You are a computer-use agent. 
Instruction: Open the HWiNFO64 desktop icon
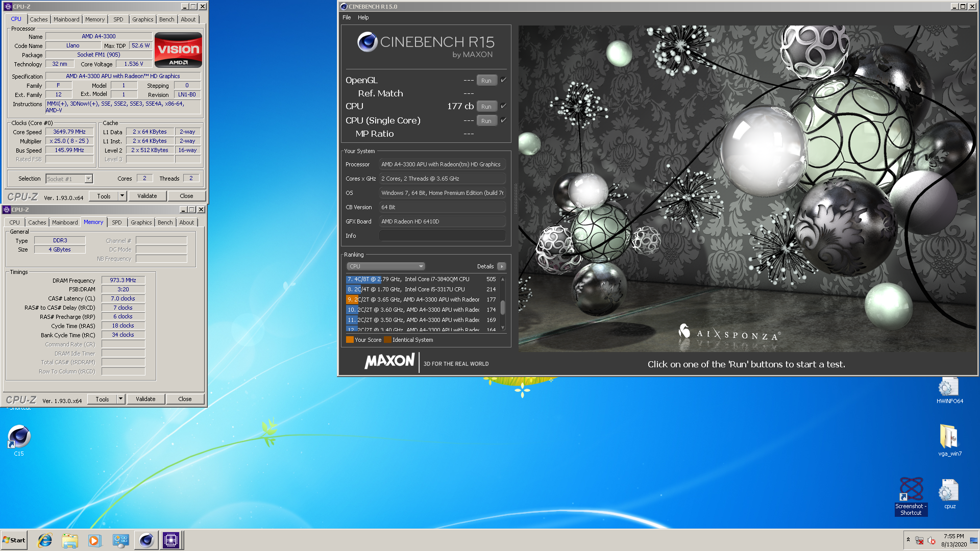click(949, 391)
